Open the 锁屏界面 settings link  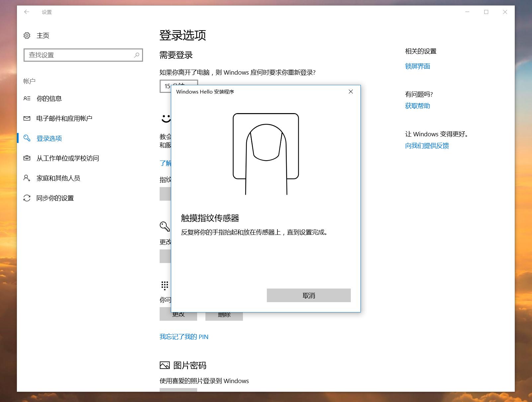coord(417,66)
